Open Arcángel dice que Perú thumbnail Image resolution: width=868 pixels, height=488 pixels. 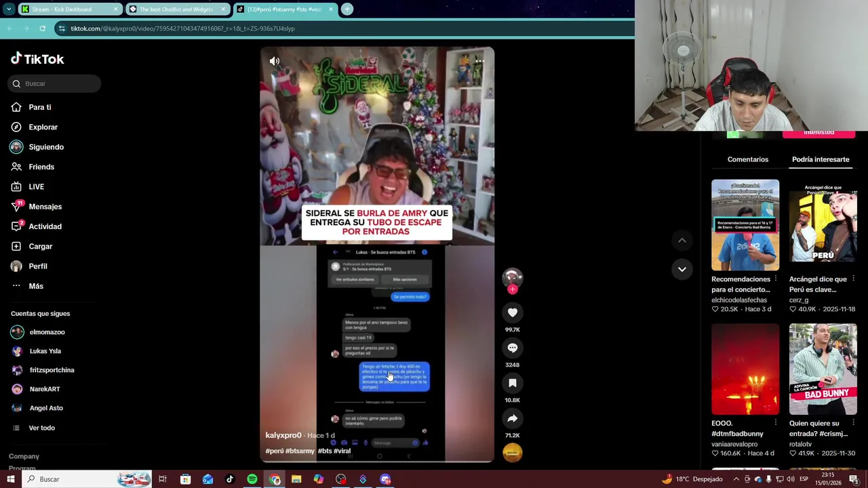[x=823, y=225]
